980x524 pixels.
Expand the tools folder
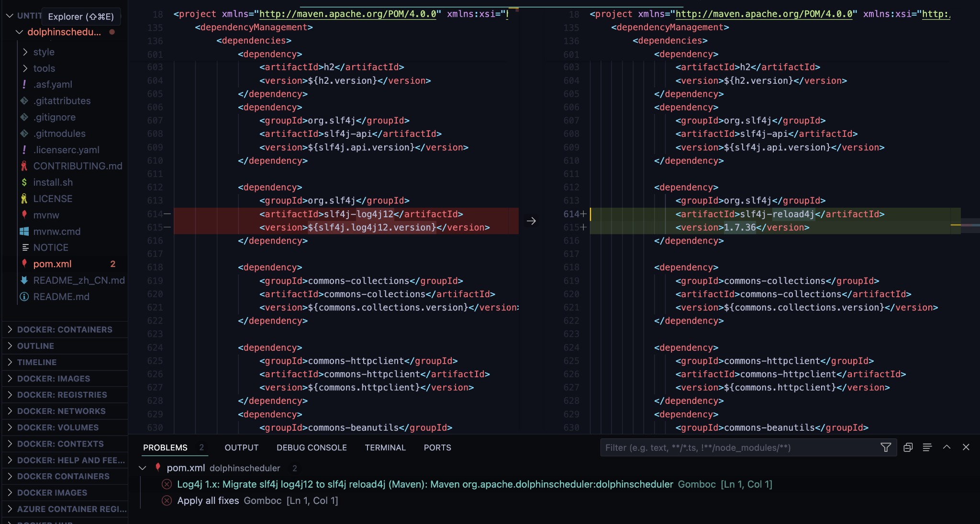click(x=44, y=68)
